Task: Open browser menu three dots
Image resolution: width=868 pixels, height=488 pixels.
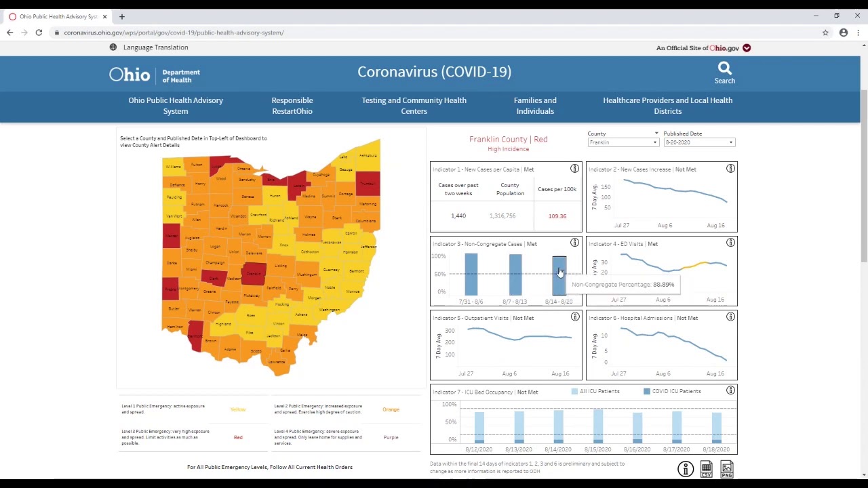Action: 859,33
